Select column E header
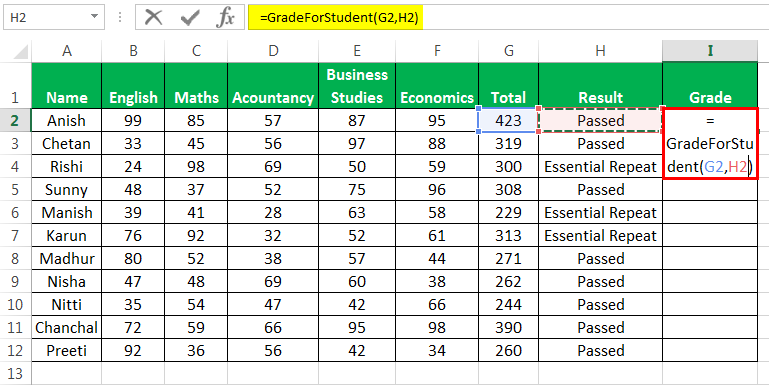The width and height of the screenshot is (769, 385). tap(357, 51)
